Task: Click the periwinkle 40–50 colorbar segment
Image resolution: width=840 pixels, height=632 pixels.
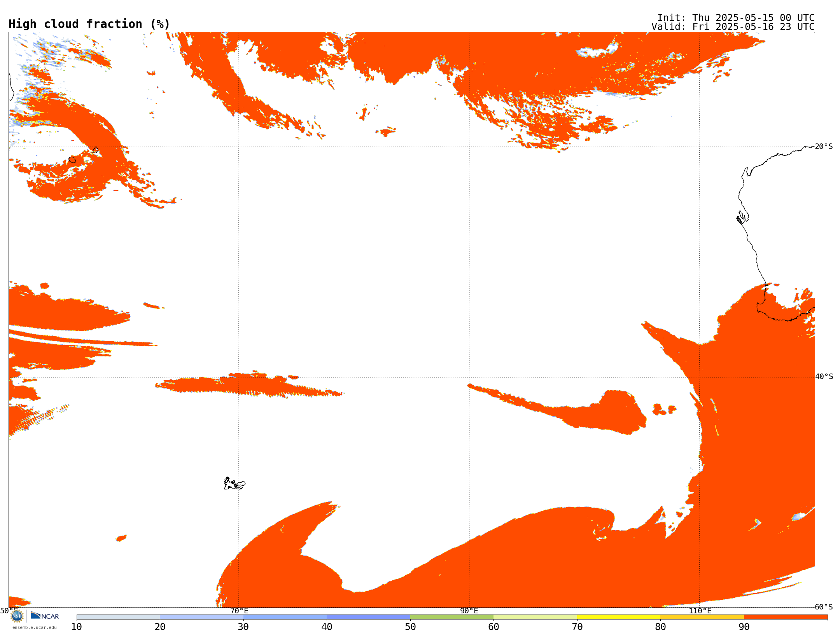Action: click(x=368, y=617)
